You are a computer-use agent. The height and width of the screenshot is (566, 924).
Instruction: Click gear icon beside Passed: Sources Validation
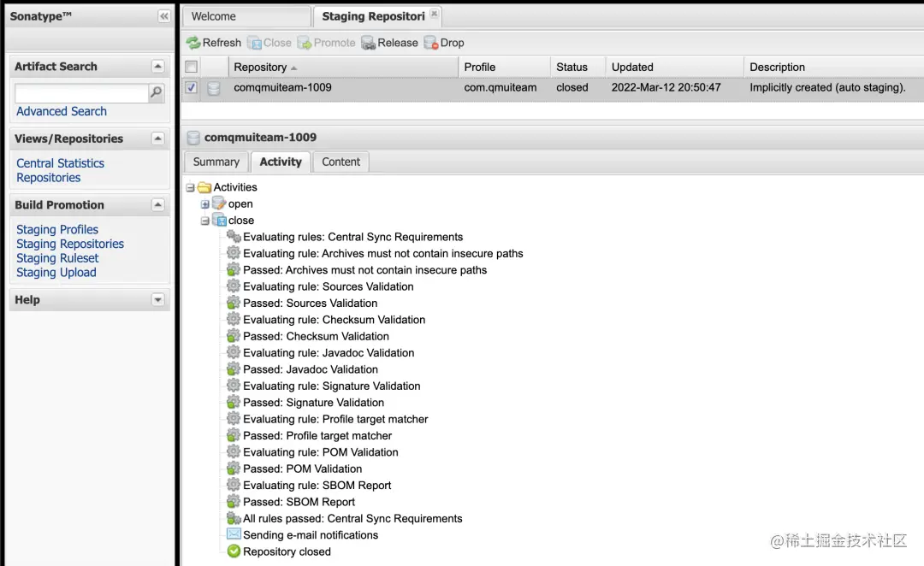pyautogui.click(x=234, y=303)
